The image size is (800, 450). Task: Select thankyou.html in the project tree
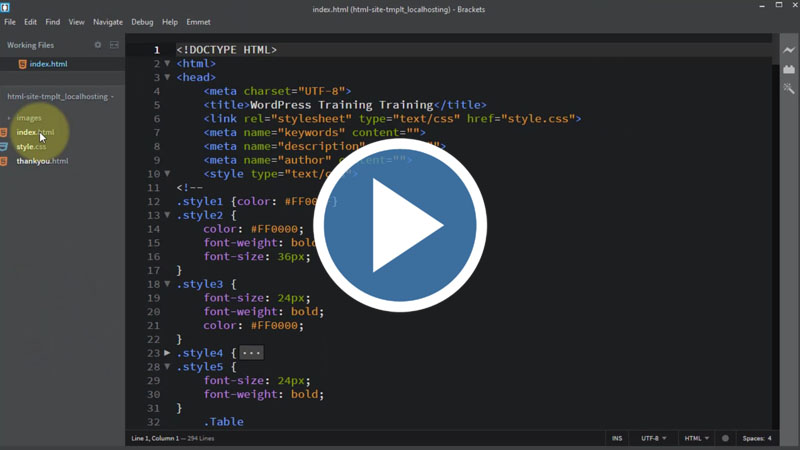pyautogui.click(x=42, y=161)
